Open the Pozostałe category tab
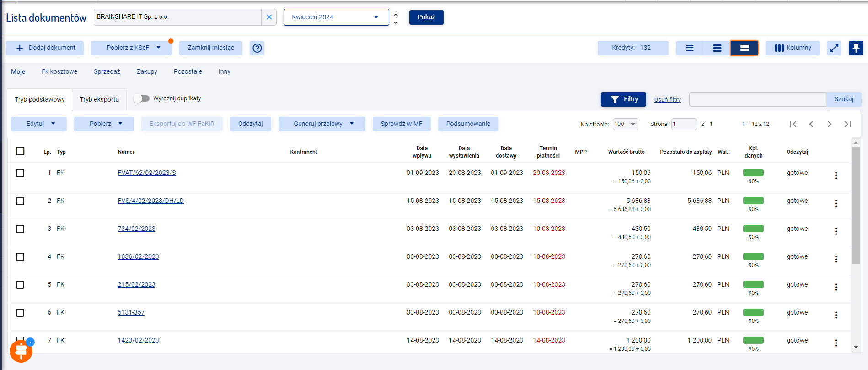Viewport: 868px width, 370px height. (x=188, y=71)
